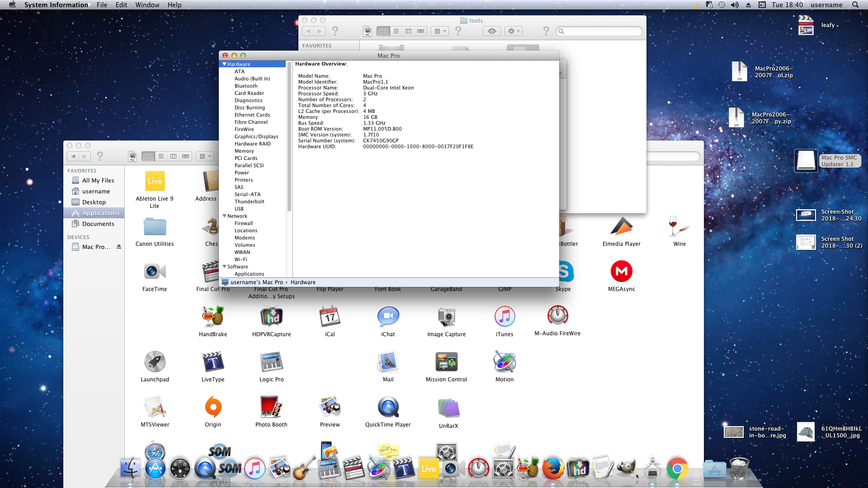Open Mac Pro SMC Updater 1.1 disk on desktop

(x=806, y=160)
